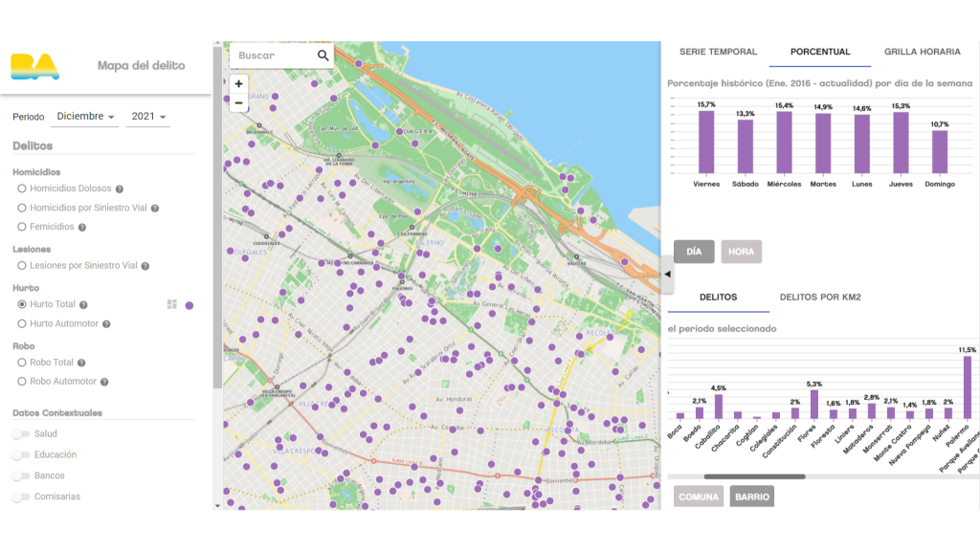
Task: Click the COMUNA button
Action: [x=699, y=497]
